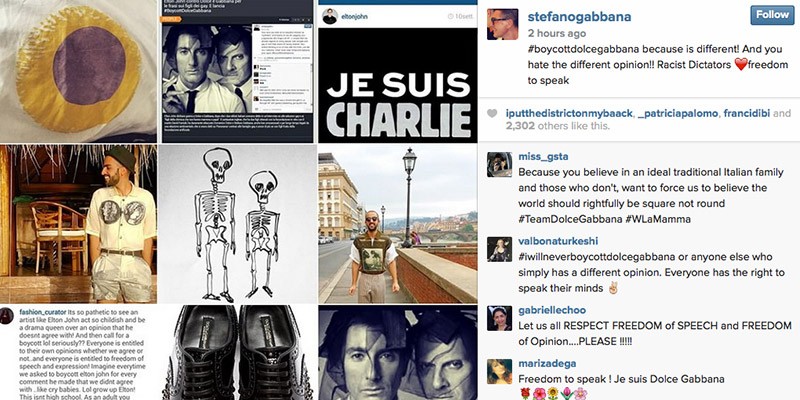800x400 pixels.
Task: Click the stefanogabbana username link
Action: (x=580, y=16)
